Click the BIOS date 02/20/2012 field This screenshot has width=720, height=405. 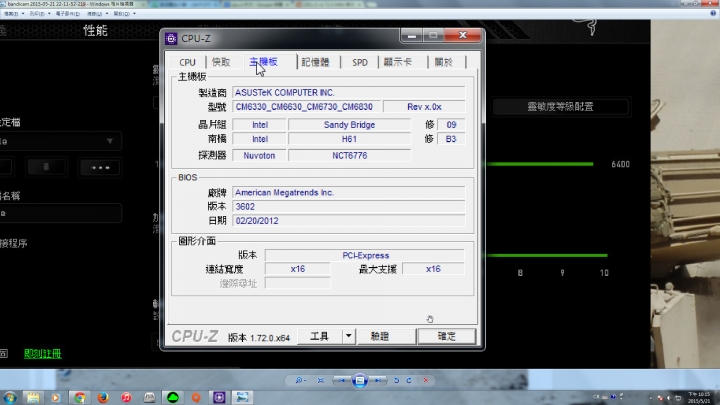349,221
